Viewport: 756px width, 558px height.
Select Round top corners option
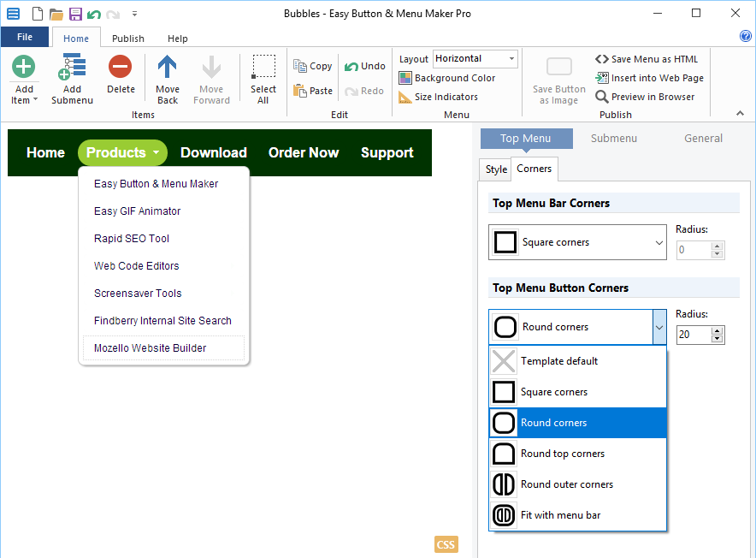[x=562, y=454]
